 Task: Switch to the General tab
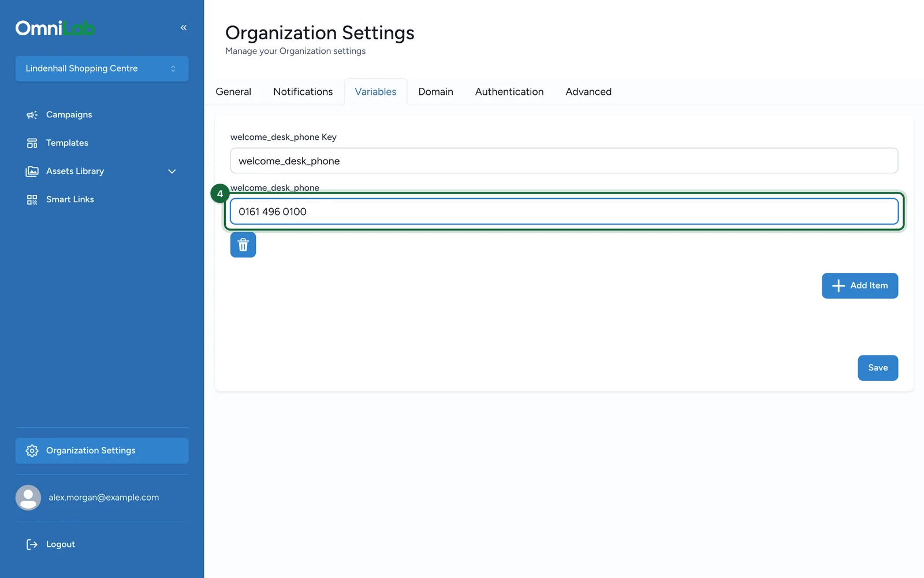233,92
